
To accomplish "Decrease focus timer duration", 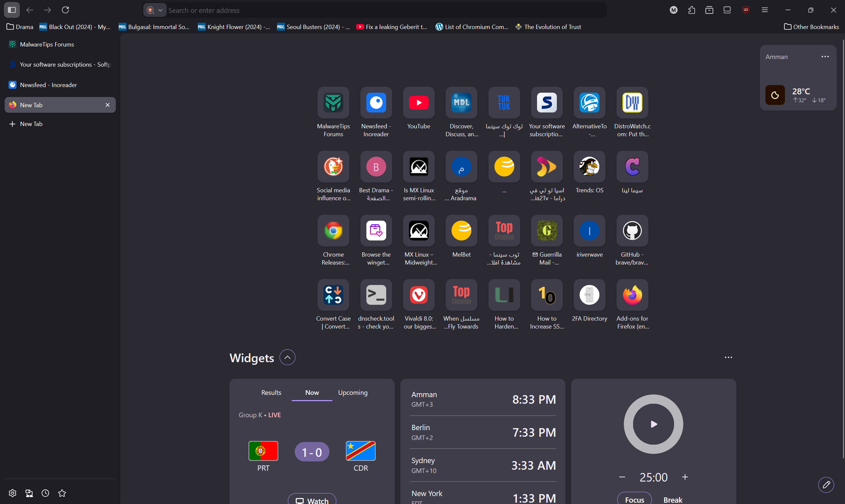I will coord(622,477).
